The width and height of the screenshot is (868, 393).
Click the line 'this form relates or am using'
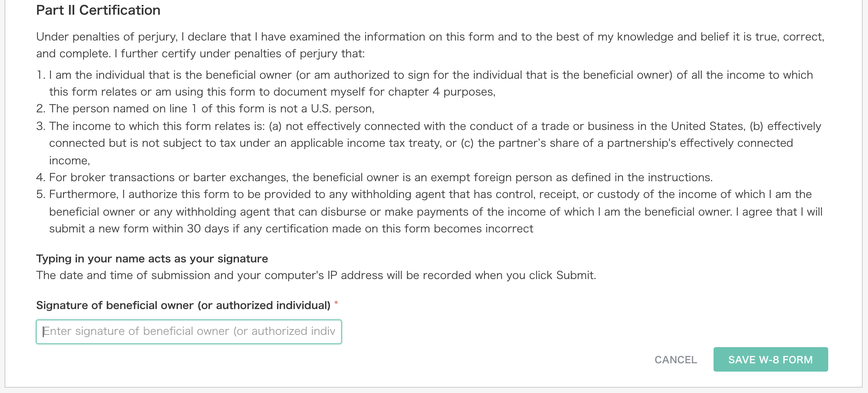272,92
